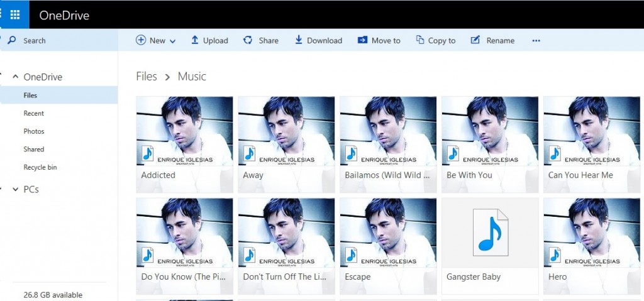Click the Copy to pages icon
The image size is (644, 301).
click(419, 40)
